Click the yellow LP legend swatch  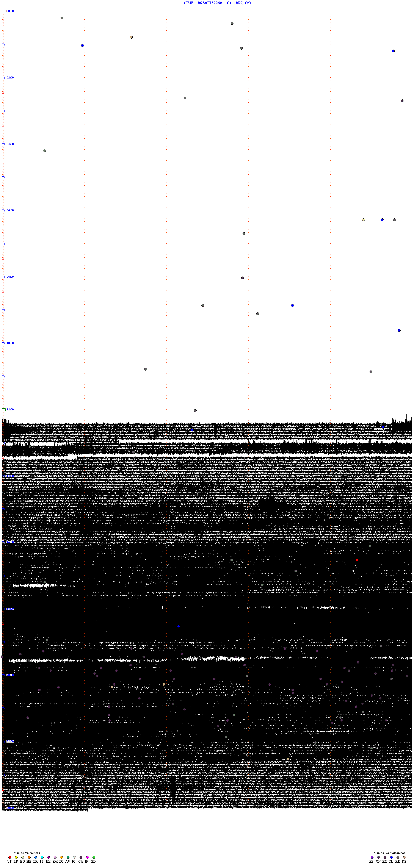click(x=16, y=858)
